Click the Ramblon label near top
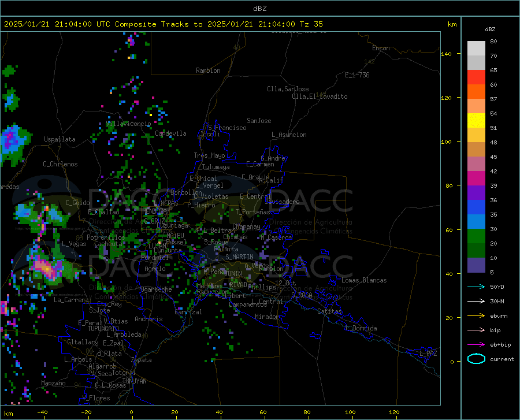The width and height of the screenshot is (520, 420). [x=208, y=70]
